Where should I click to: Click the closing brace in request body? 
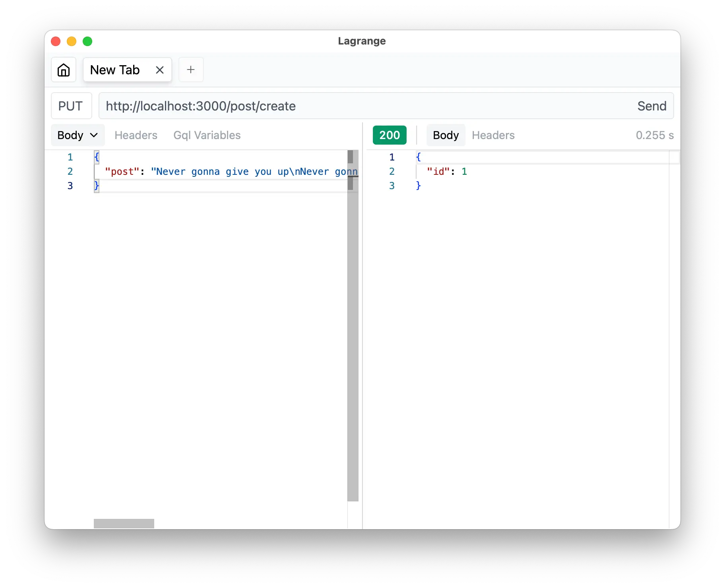[x=97, y=186]
